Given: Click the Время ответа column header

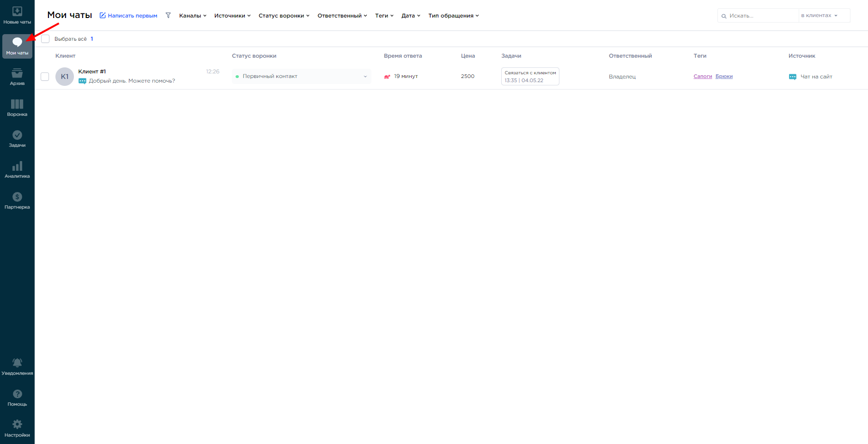Looking at the screenshot, I should point(403,56).
